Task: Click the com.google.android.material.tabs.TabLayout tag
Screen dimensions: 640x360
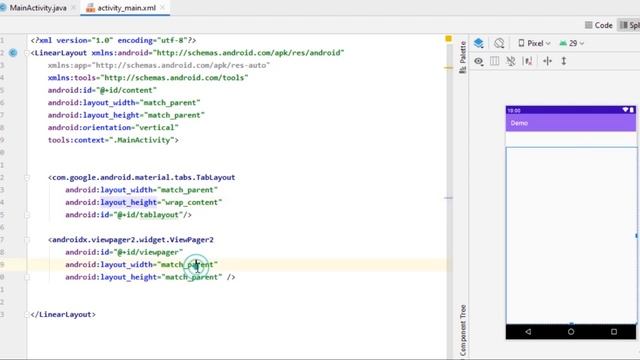Action: [142, 178]
